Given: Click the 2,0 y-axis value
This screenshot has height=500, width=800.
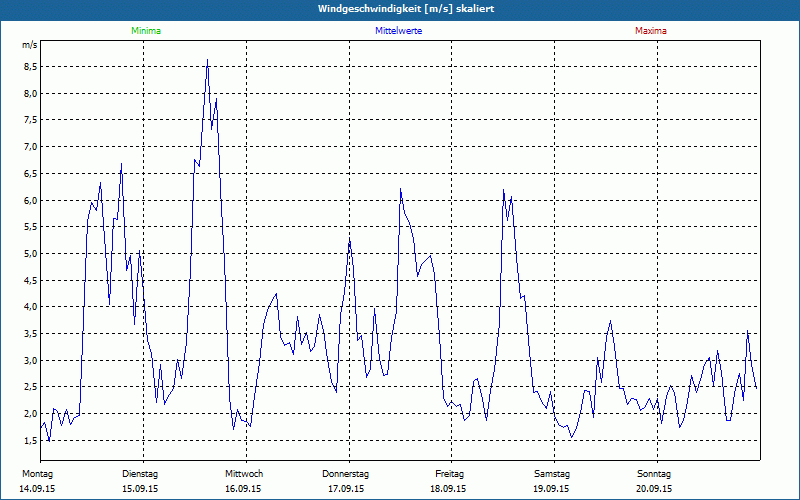Looking at the screenshot, I should click(x=29, y=413).
